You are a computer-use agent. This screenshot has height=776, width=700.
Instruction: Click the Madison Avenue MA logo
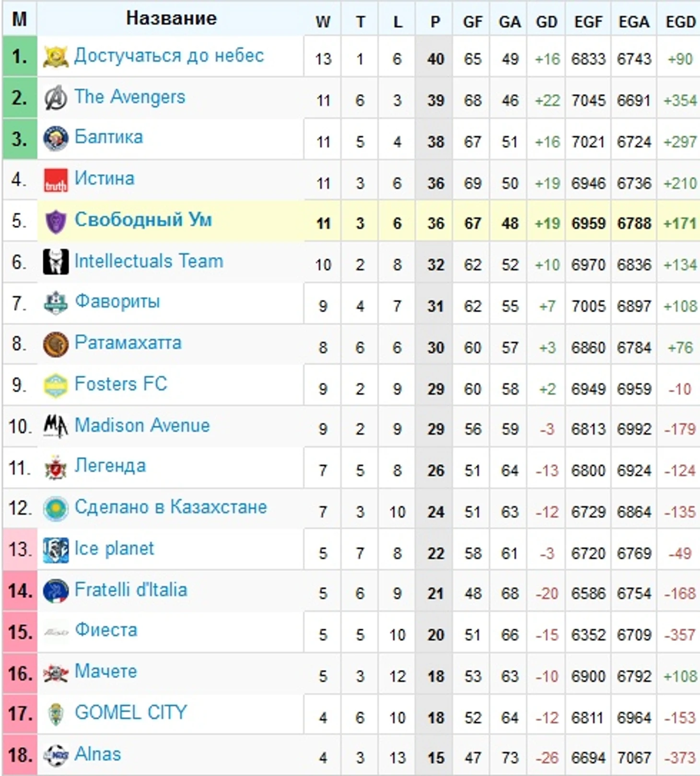point(56,426)
